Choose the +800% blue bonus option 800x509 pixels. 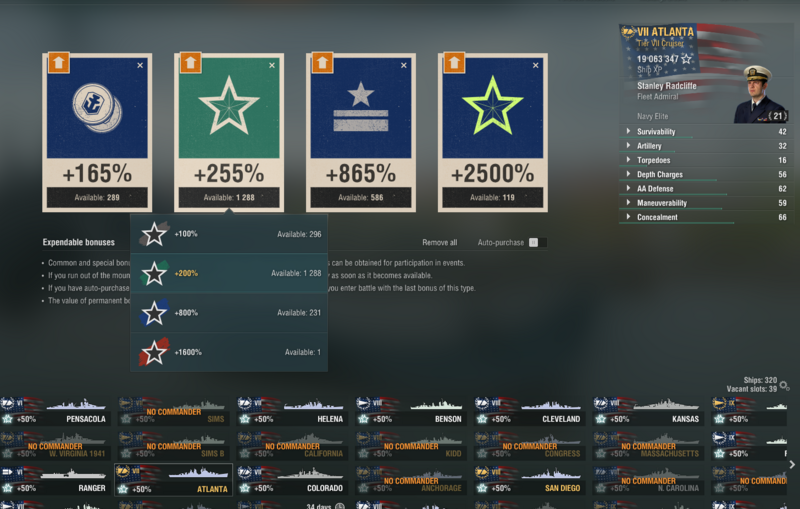[229, 313]
